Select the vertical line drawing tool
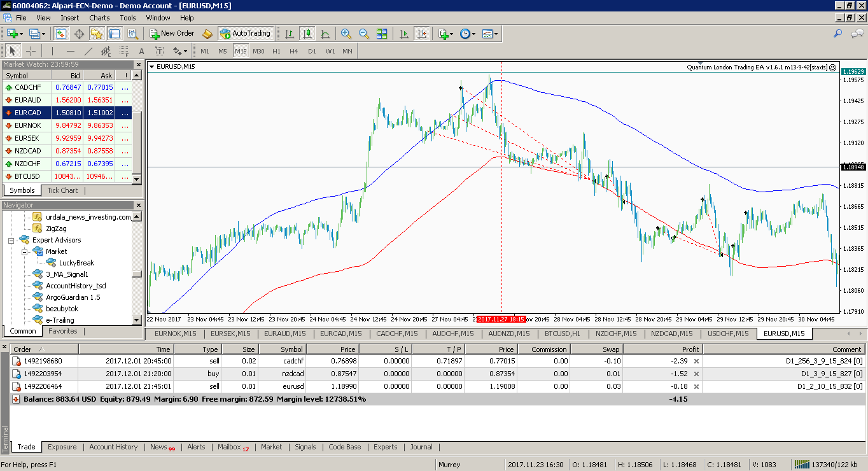Image resolution: width=868 pixels, height=471 pixels. coord(52,51)
